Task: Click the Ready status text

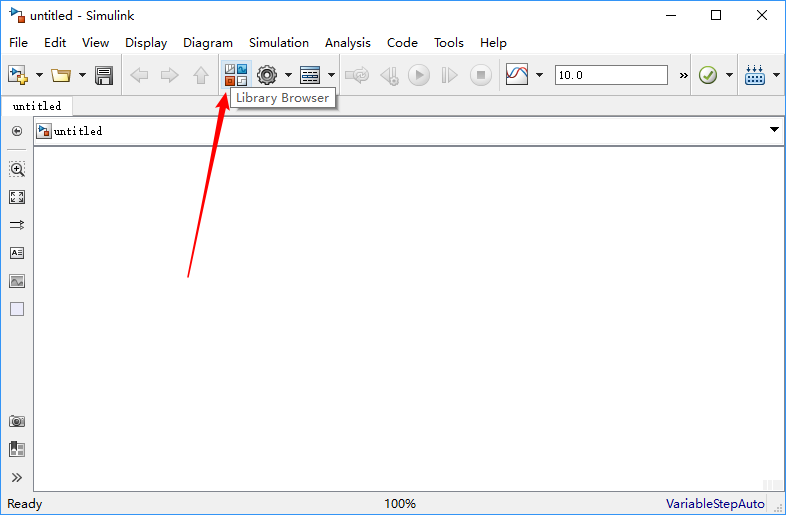Action: coord(25,503)
